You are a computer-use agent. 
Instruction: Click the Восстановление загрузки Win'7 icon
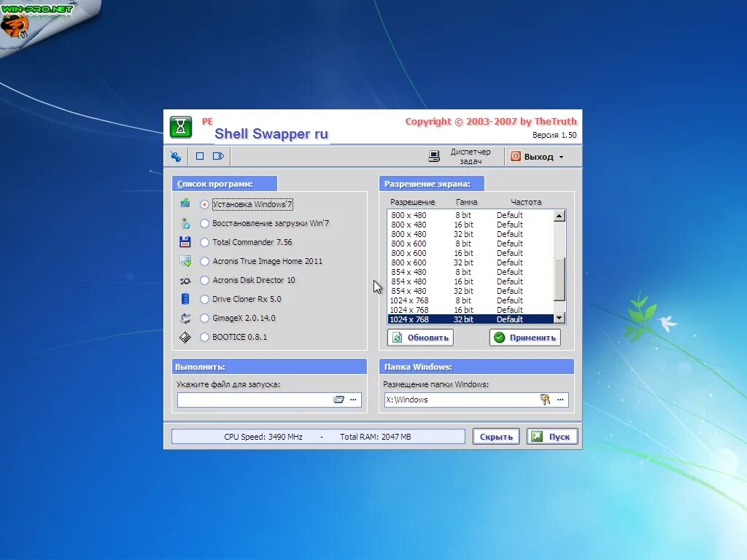coord(185,223)
